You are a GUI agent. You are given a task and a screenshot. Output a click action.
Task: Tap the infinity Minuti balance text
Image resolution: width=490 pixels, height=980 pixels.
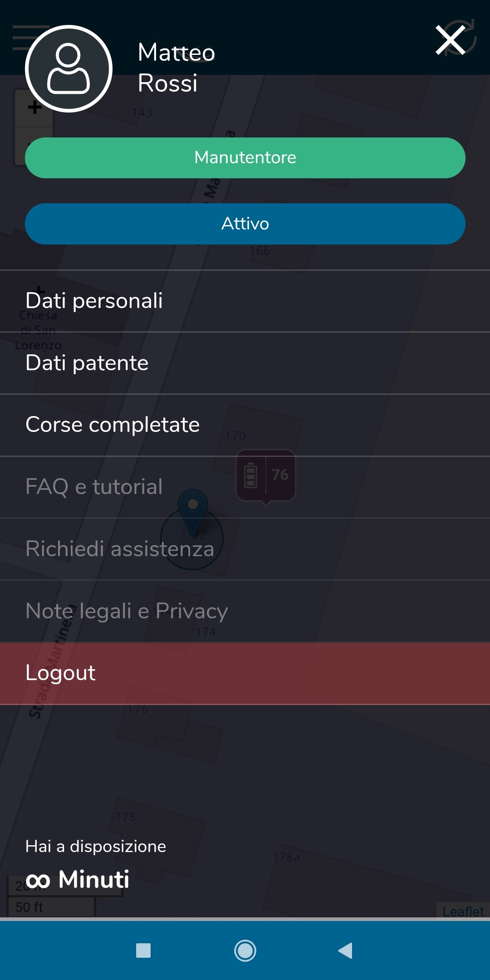[78, 879]
